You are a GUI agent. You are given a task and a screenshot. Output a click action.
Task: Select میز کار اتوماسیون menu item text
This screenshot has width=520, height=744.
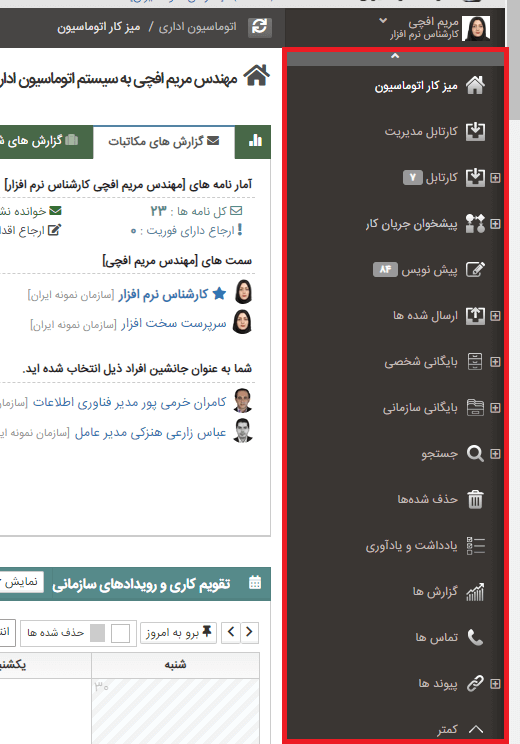pyautogui.click(x=416, y=86)
